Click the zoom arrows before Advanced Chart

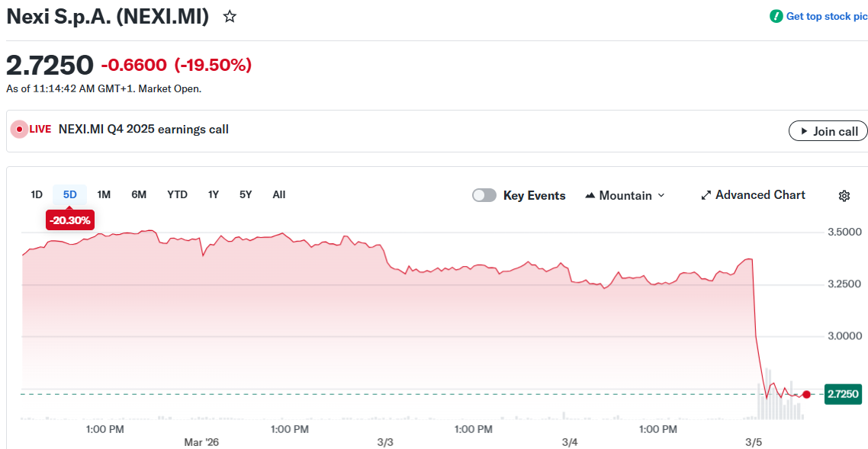pos(705,194)
